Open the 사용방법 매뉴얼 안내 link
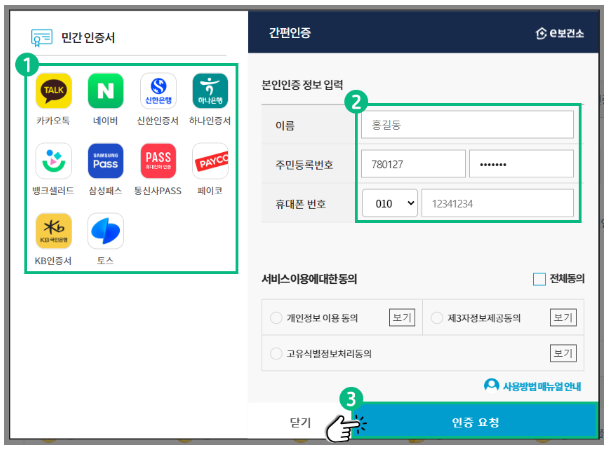This screenshot has height=450, width=606. pos(541,386)
